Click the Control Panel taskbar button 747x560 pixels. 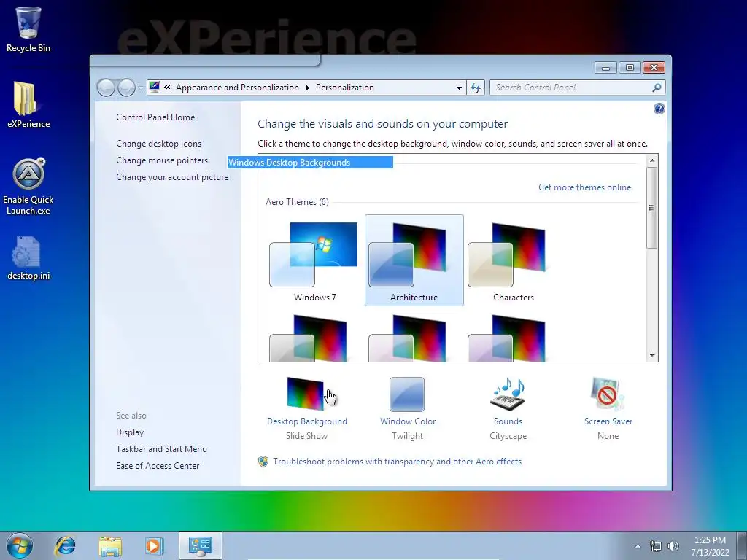pyautogui.click(x=200, y=545)
